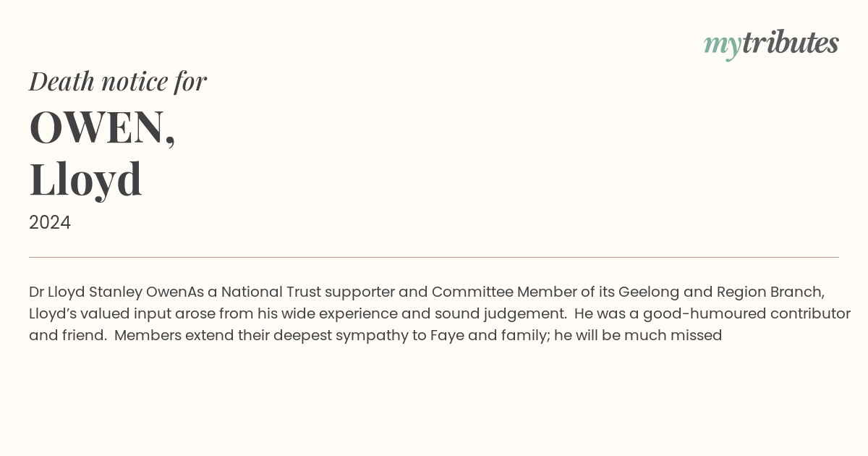Click the first name "Lloyd" heading
Image resolution: width=868 pixels, height=456 pixels.
click(85, 179)
